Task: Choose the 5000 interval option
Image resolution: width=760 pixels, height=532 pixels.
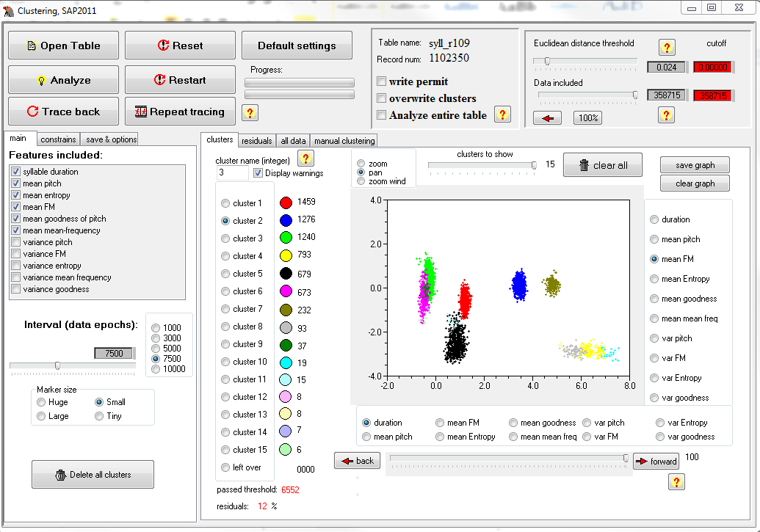Action: (155, 349)
